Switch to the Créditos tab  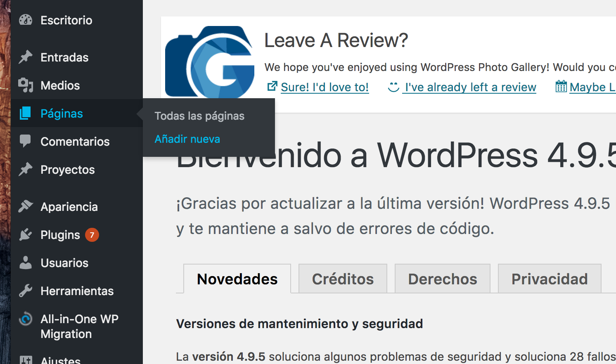point(343,279)
